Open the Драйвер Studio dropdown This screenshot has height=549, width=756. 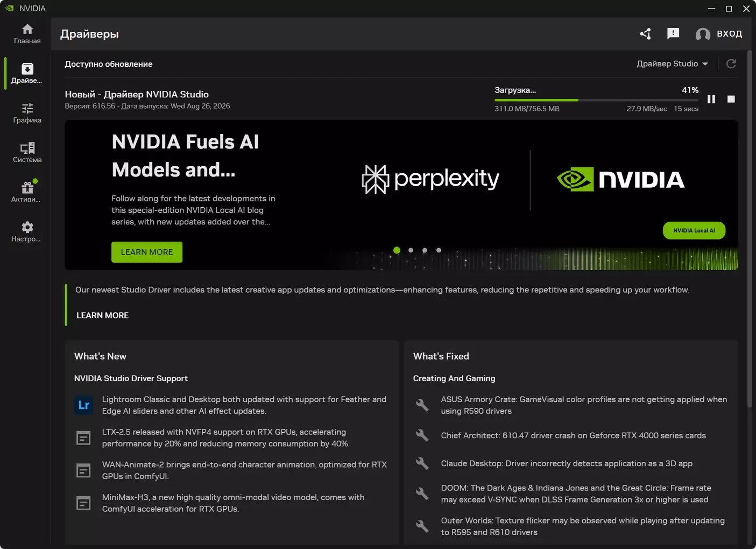(x=672, y=64)
